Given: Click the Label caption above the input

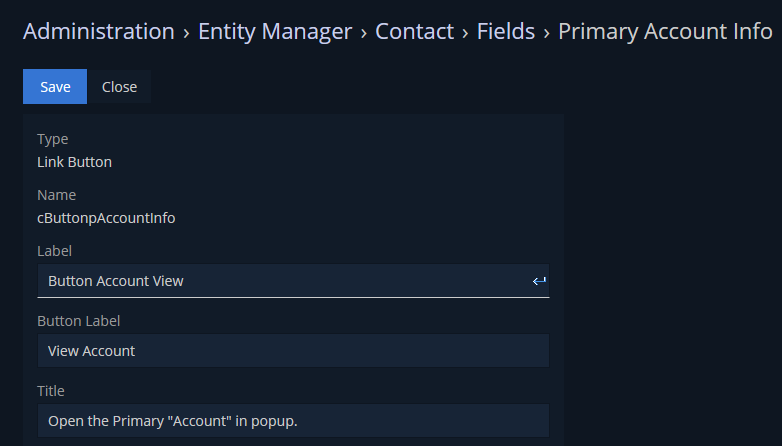Looking at the screenshot, I should 55,251.
